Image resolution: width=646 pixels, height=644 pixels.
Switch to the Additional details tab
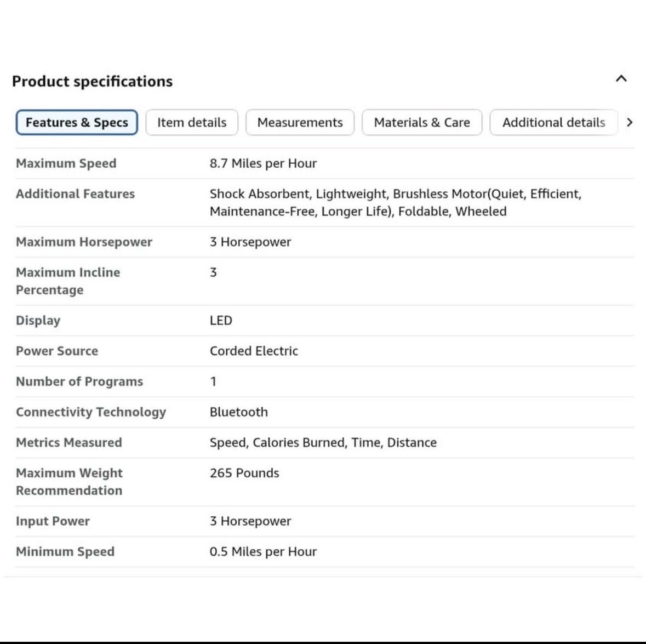pos(554,122)
